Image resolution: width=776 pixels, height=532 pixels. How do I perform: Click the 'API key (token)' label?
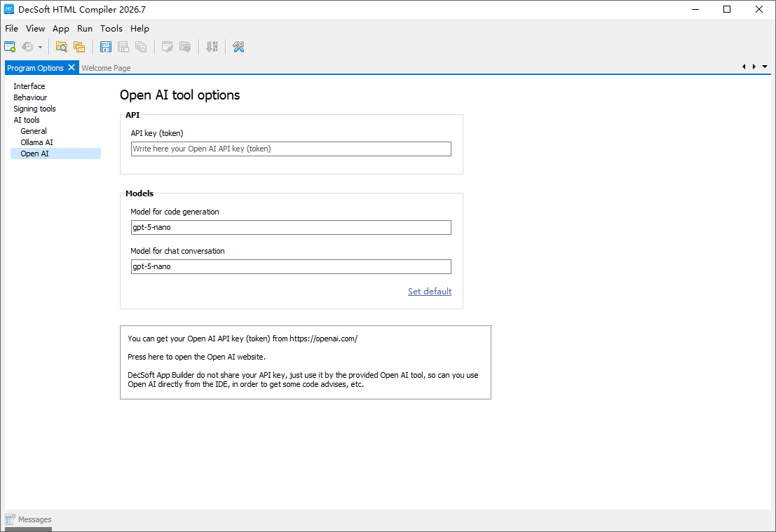pyautogui.click(x=157, y=133)
